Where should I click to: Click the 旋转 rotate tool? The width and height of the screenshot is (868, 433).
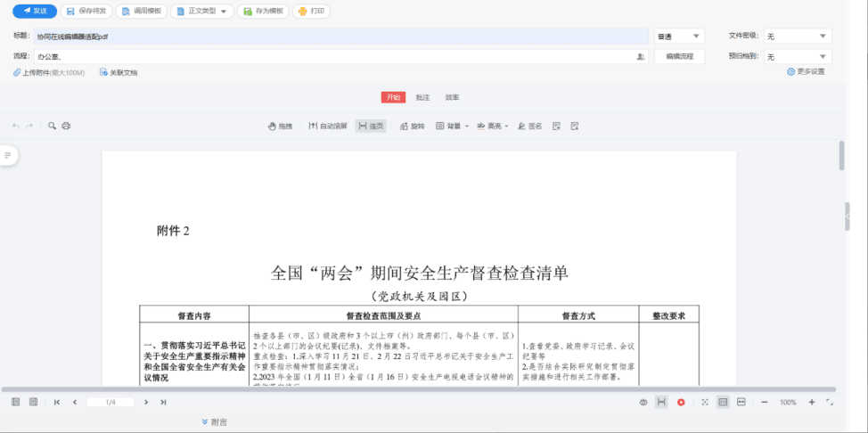(x=413, y=127)
